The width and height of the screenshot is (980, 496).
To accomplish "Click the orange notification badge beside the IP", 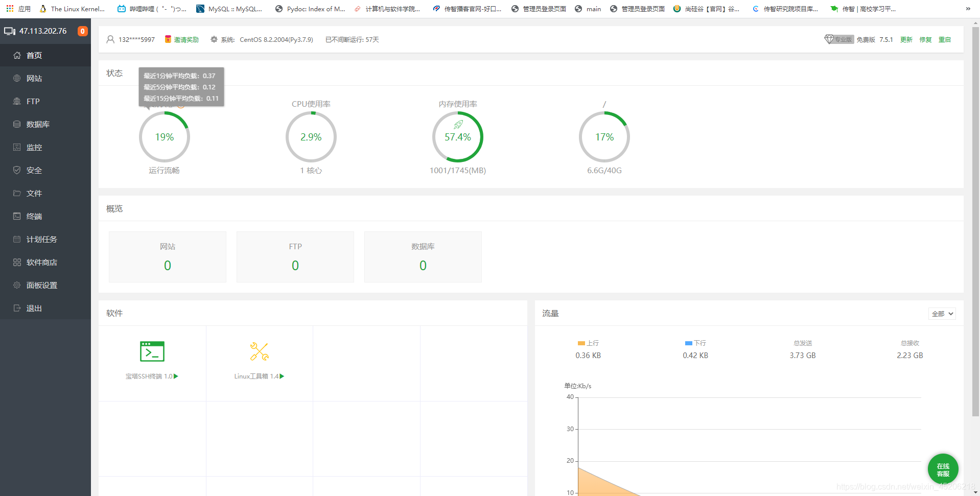I will (x=82, y=31).
